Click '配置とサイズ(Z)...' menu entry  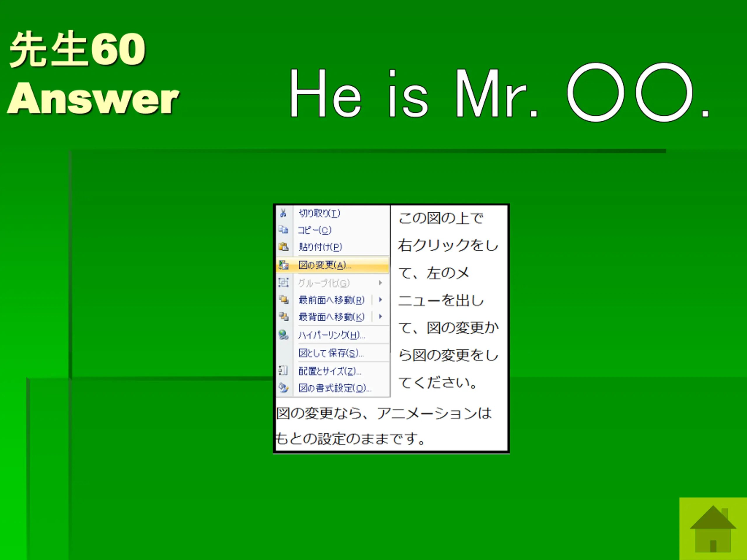330,371
